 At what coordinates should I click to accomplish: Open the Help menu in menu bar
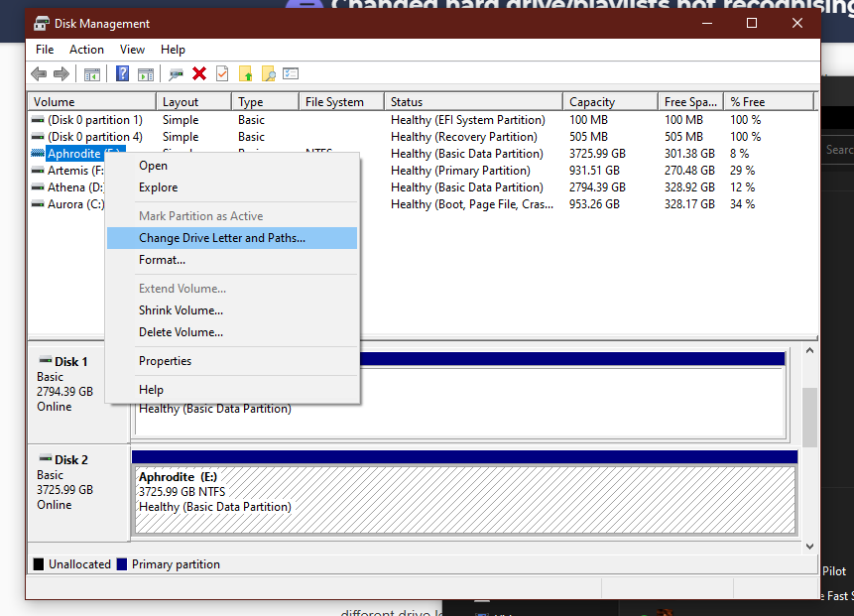click(x=173, y=50)
